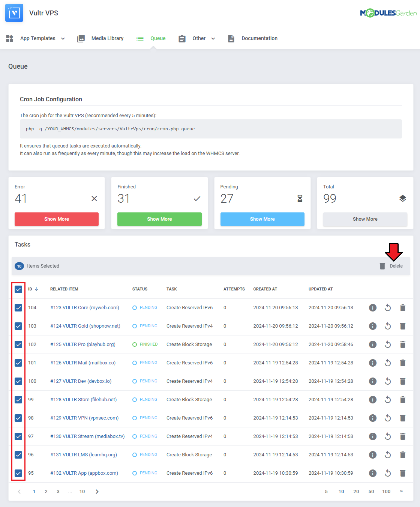Screen dimensions: 420x507
Task: Delete task 103 via trash icon
Action: tap(403, 326)
